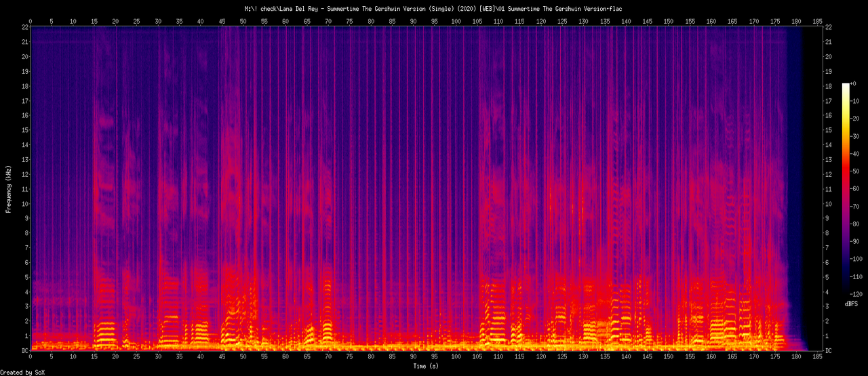Click the '21' tick on the right frequency axis

829,42
